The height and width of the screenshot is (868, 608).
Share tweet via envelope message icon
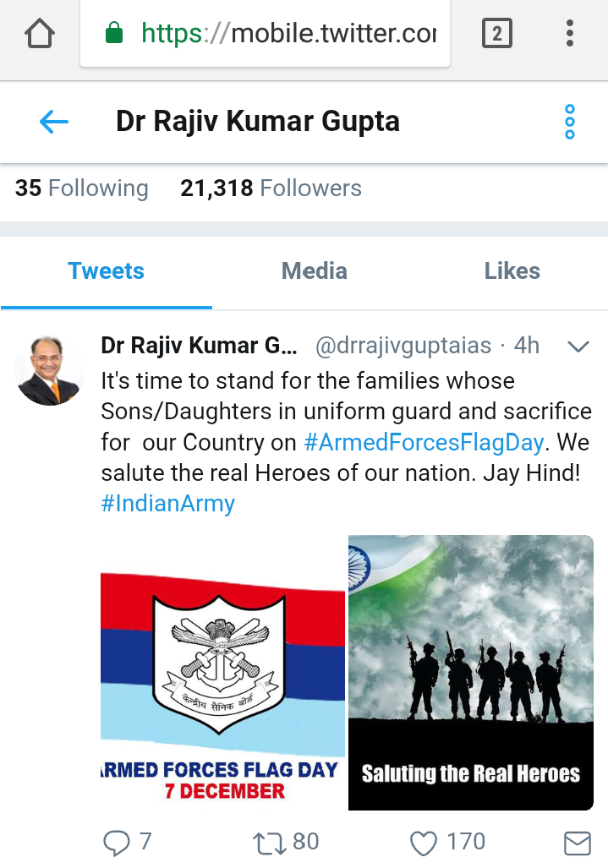coord(578,843)
